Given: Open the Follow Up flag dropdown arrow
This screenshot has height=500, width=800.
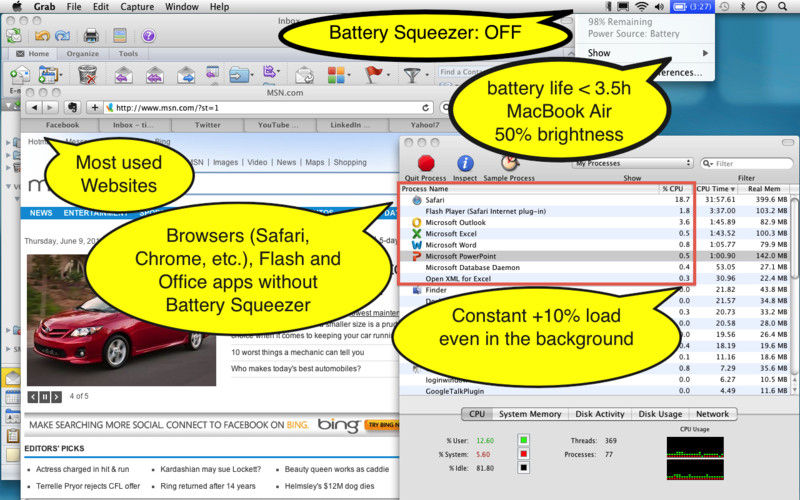Looking at the screenshot, I should click(388, 75).
